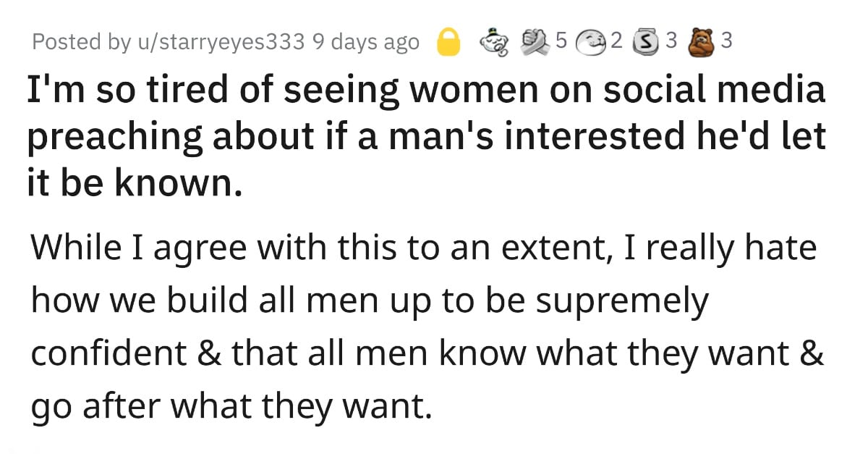Image resolution: width=868 pixels, height=454 pixels.
Task: Click the Silver medal award icon
Action: click(645, 42)
